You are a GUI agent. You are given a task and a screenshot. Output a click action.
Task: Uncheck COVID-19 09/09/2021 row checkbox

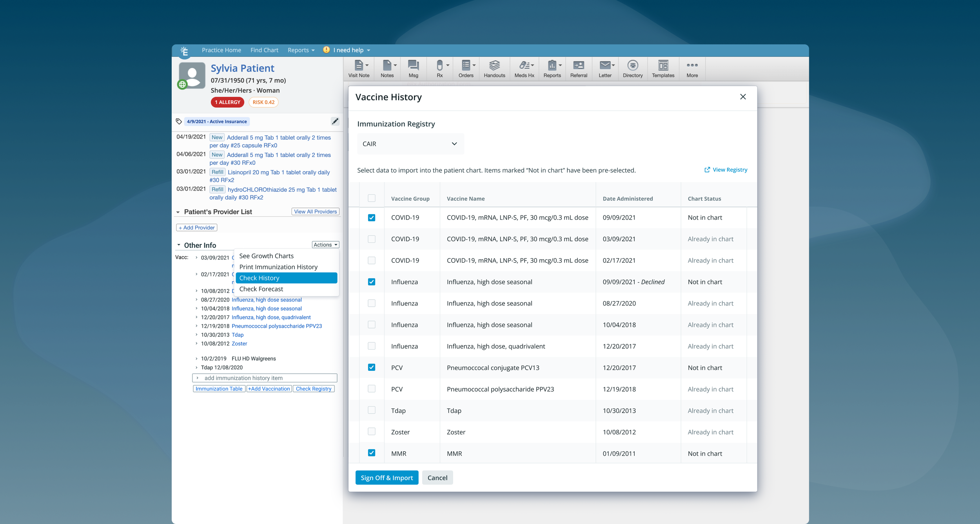[372, 217]
